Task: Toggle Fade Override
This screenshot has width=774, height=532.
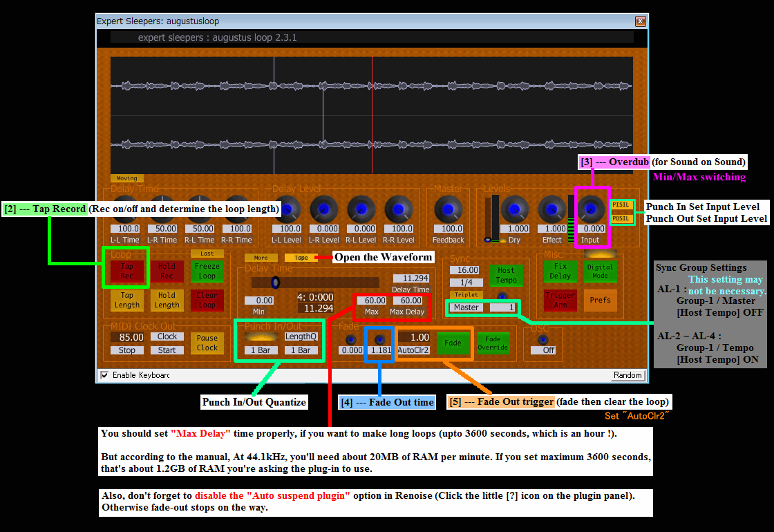Action: point(493,343)
